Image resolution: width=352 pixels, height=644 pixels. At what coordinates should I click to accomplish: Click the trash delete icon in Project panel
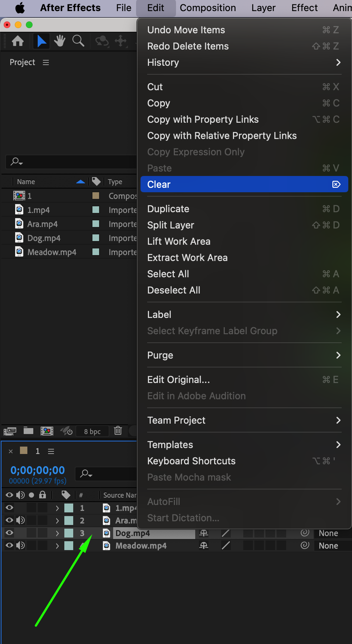[x=118, y=431]
